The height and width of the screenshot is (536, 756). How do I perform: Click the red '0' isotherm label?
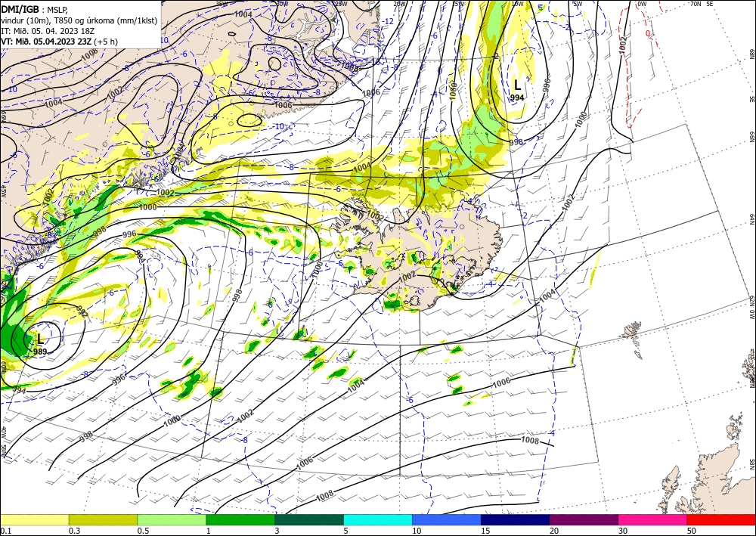tap(648, 34)
